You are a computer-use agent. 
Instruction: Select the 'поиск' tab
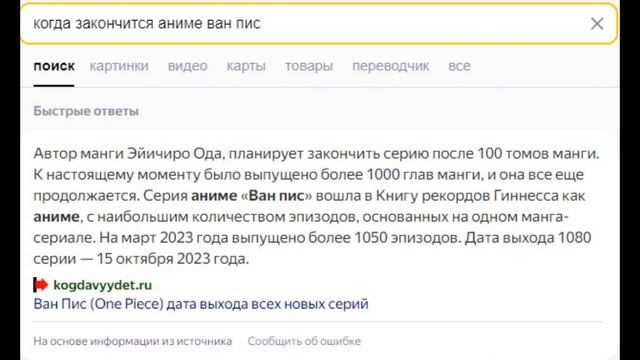[54, 66]
